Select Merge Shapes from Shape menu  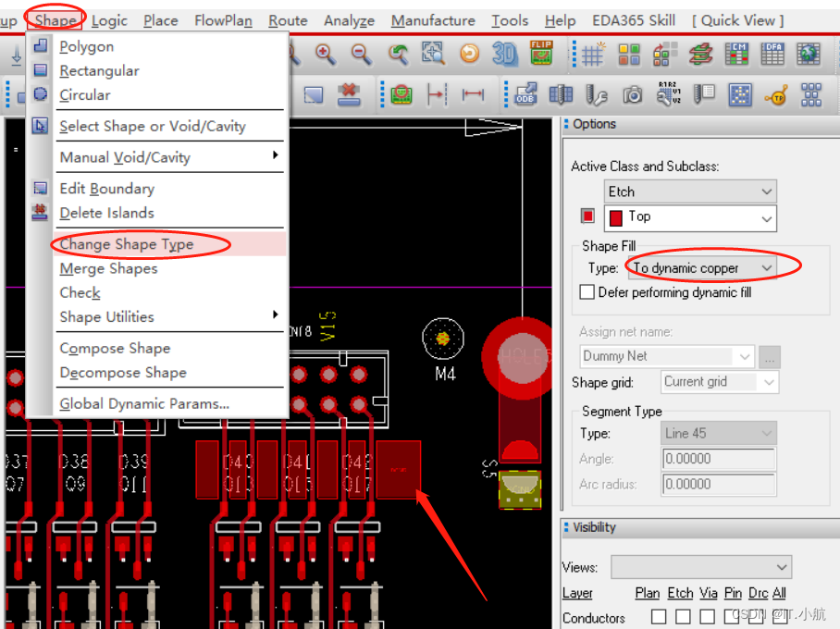click(x=108, y=268)
